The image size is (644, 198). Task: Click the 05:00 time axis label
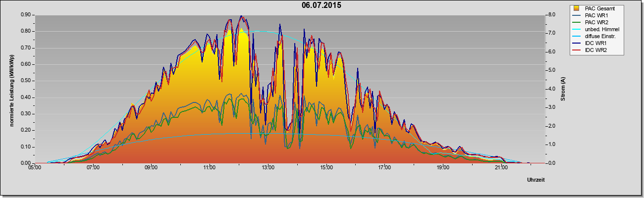[34, 168]
